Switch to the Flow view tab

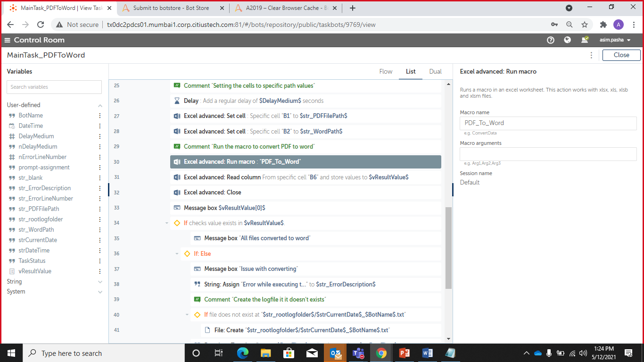(x=386, y=72)
